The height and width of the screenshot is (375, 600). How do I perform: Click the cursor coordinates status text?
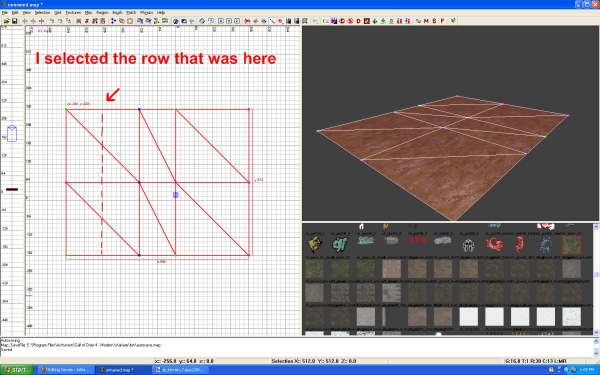click(184, 361)
